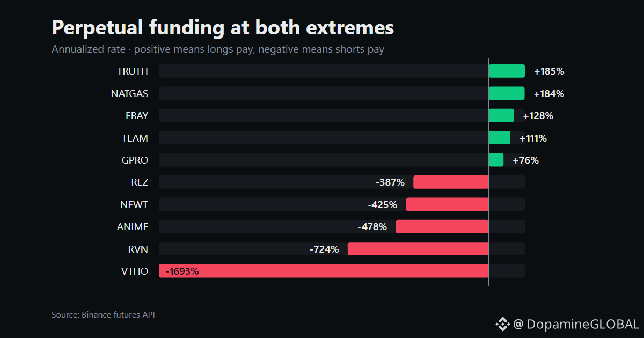Click the long red VTHO bar
This screenshot has height=338, width=644.
coord(324,271)
